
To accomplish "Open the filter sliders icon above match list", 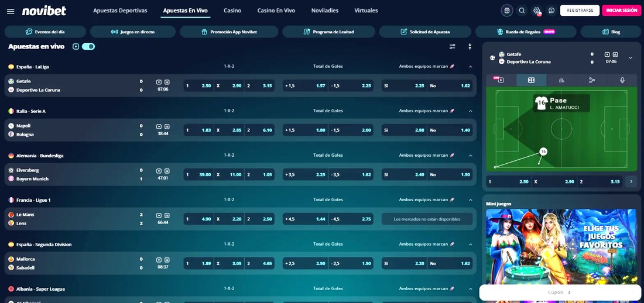I will coord(452,47).
